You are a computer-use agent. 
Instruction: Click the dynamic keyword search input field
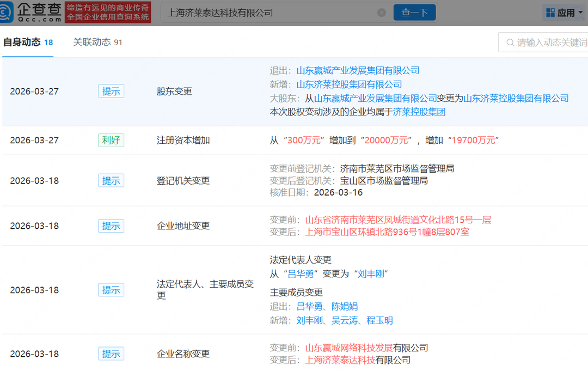(550, 41)
